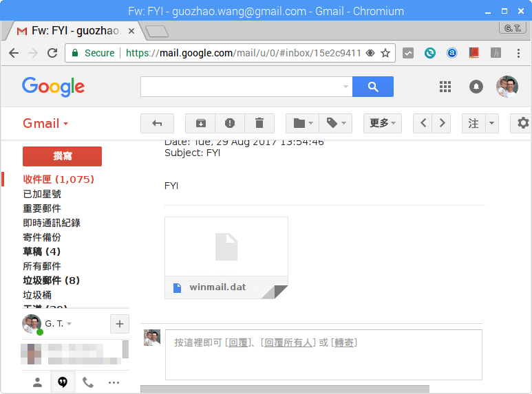This screenshot has height=394, width=532.
Task: Archive this email
Action: (200, 123)
